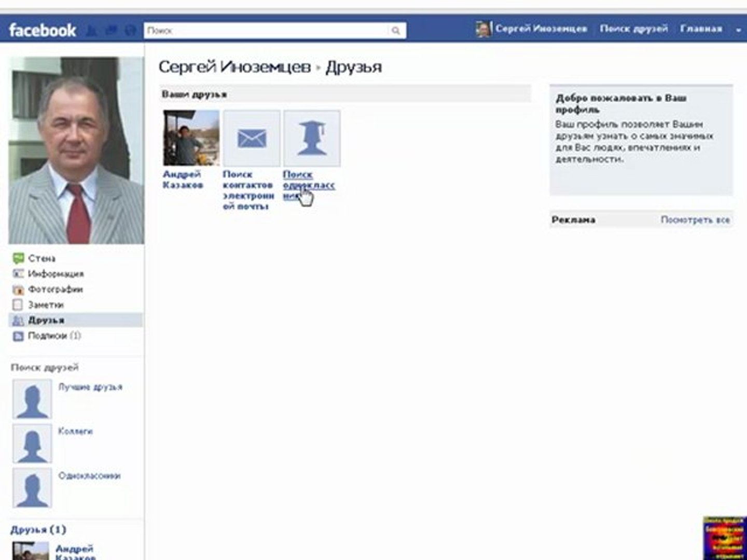Go to Главная in header
The width and height of the screenshot is (747, 560).
(x=701, y=29)
